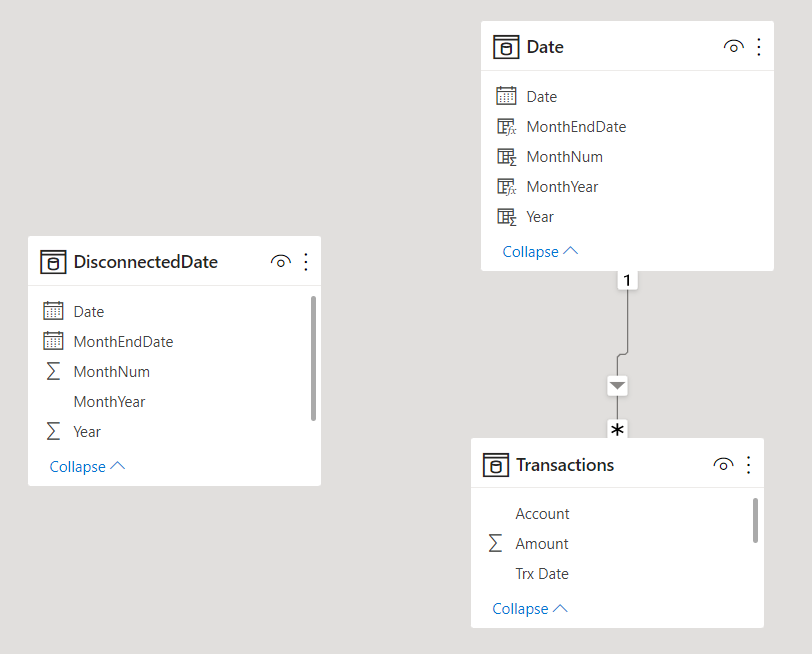Click sigma icon beside Year in DisconnectedDate
The image size is (812, 654).
53,431
